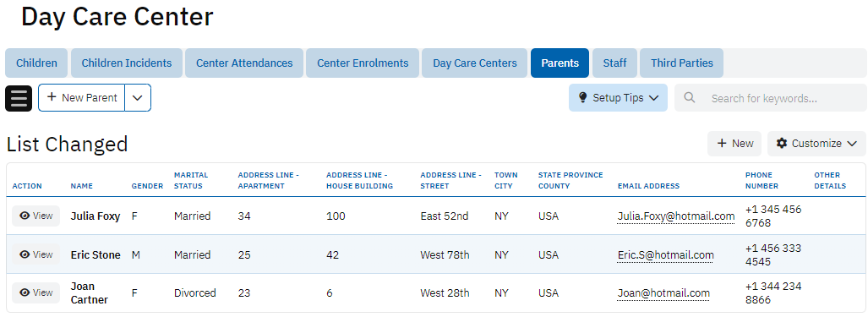The width and height of the screenshot is (868, 317).
Task: Click the plus icon in New Parent
Action: [52, 97]
